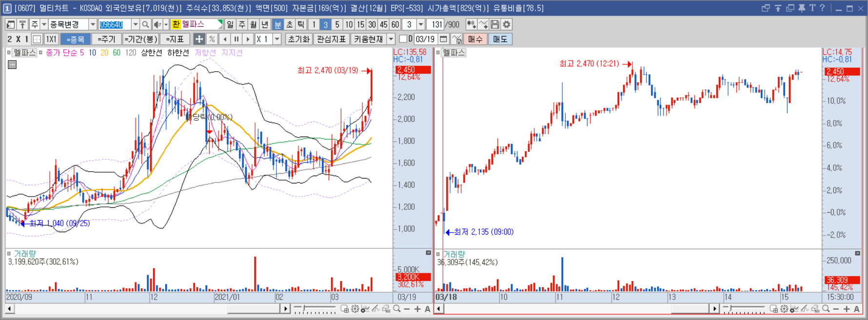Screen dimensions: 868x320
Task: Close left volume panel with x icon
Action: (429, 253)
